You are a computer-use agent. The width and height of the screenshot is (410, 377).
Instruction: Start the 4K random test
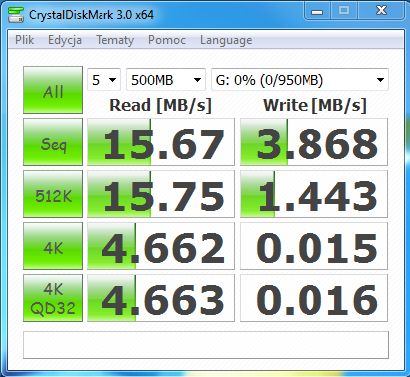[53, 246]
